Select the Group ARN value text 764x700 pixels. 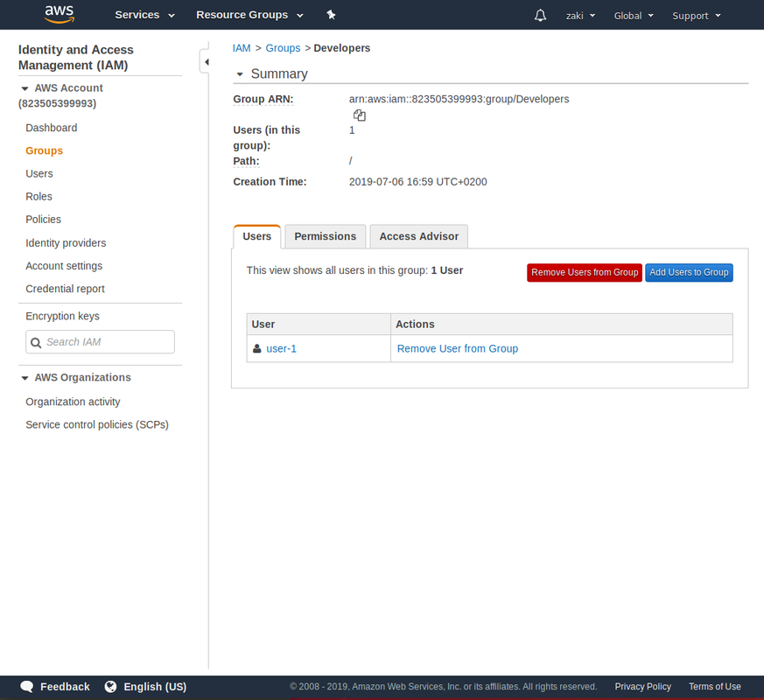tap(459, 100)
